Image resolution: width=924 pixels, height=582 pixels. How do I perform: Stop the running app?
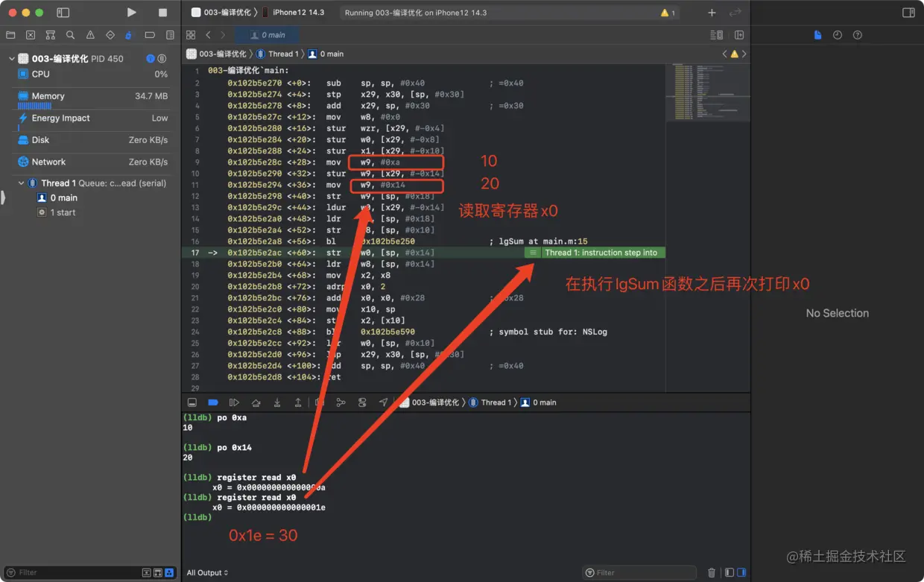click(163, 13)
